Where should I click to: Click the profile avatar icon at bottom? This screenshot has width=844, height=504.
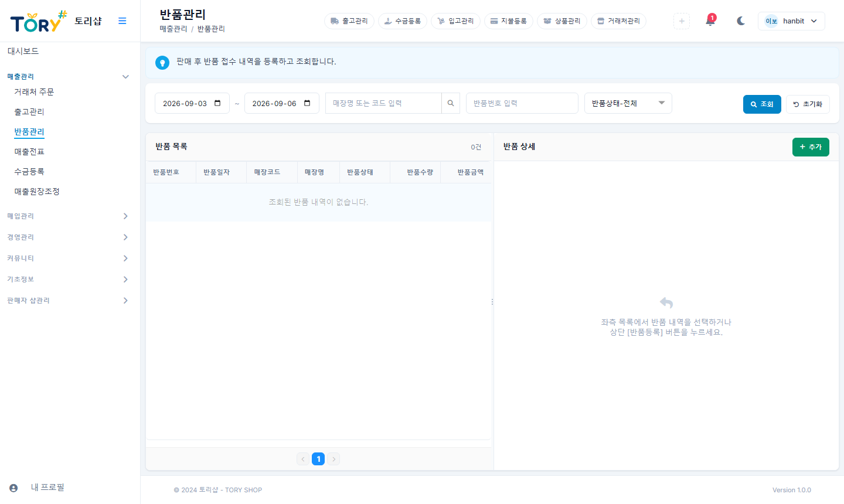tap(13, 488)
